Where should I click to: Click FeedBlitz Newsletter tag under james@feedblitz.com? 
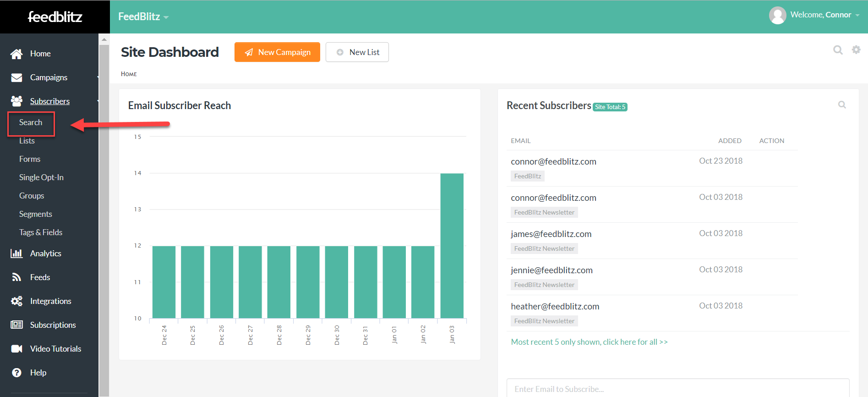(544, 248)
